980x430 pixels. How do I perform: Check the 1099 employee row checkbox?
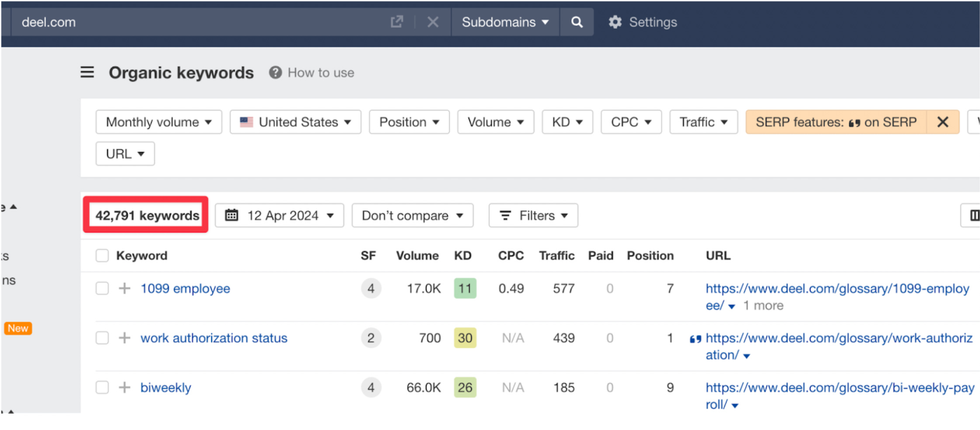[102, 288]
